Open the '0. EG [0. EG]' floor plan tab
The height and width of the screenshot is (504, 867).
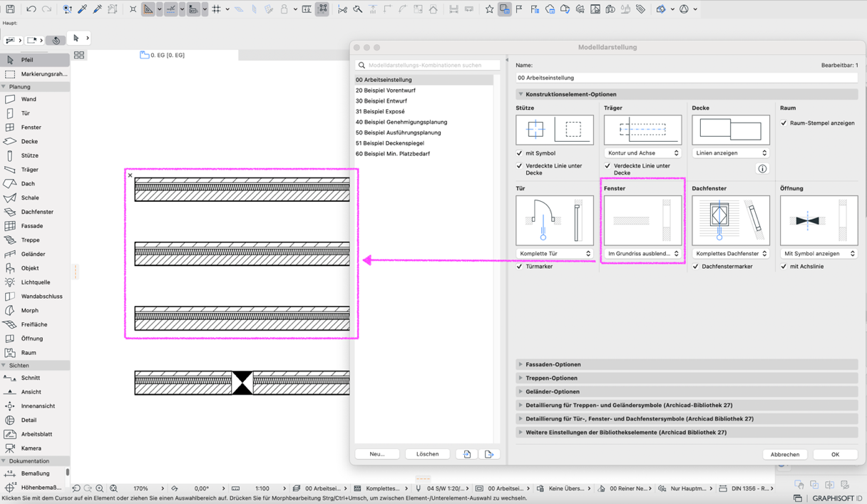163,55
